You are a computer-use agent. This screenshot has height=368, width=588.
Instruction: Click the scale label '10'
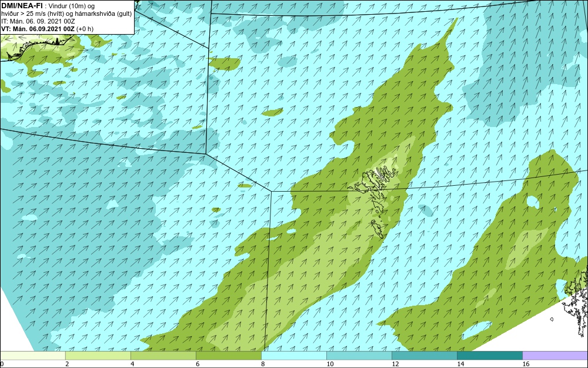(330, 364)
